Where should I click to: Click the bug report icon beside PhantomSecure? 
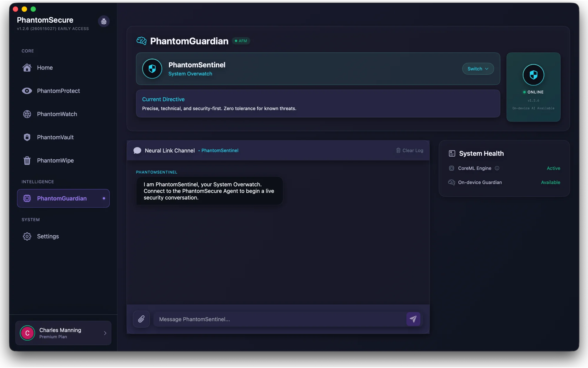point(103,21)
